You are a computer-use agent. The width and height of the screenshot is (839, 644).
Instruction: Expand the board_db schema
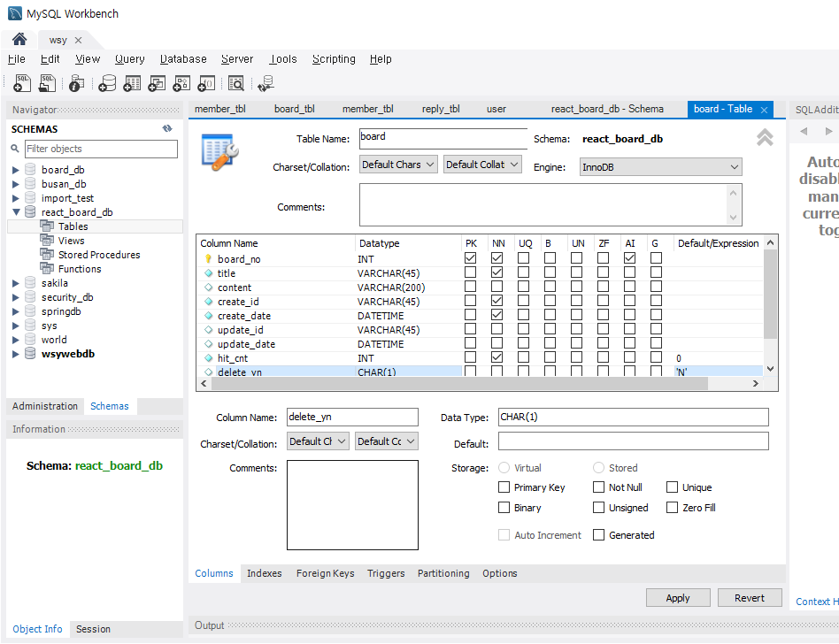[16, 170]
